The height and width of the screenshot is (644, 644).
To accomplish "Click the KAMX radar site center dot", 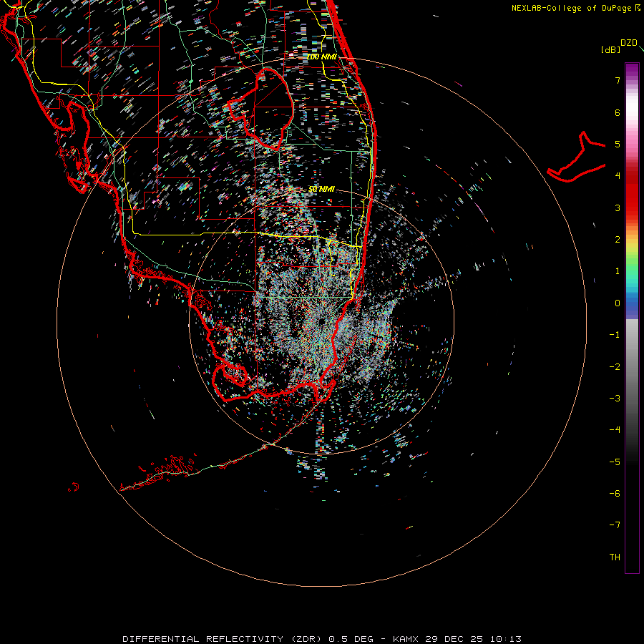I will (x=321, y=321).
